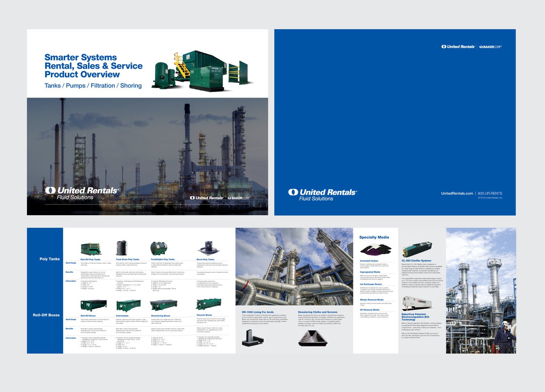Click 'Information' label in the Roll-Off Boxes section
This screenshot has width=545, height=392.
point(71,338)
